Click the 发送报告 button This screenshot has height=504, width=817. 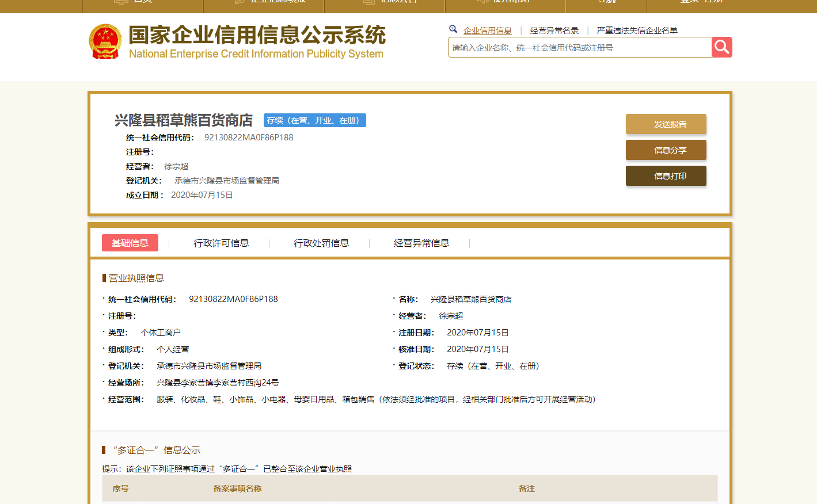pyautogui.click(x=666, y=124)
